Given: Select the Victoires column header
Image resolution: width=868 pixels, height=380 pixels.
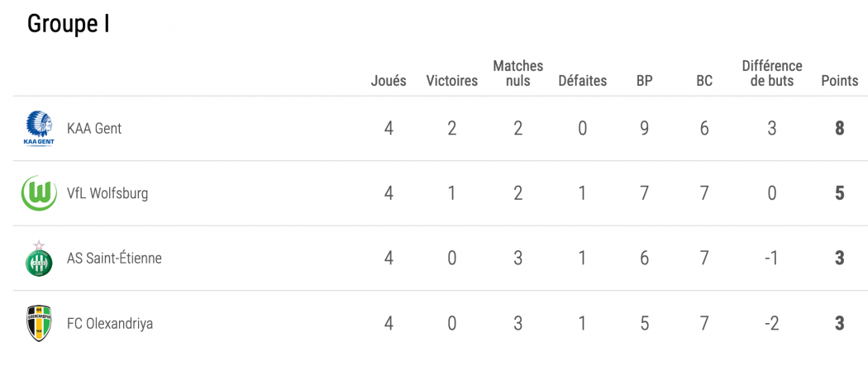Looking at the screenshot, I should coord(451,81).
